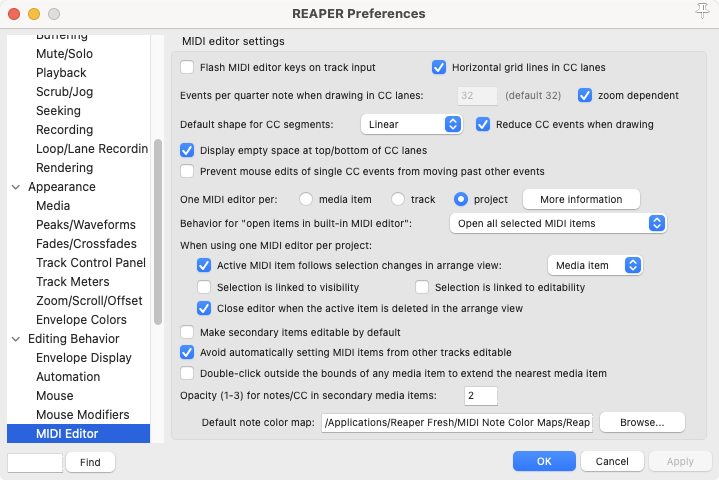Viewport: 719px width, 480px height.
Task: Open Default shape for CC segments dropdown
Action: pos(410,125)
